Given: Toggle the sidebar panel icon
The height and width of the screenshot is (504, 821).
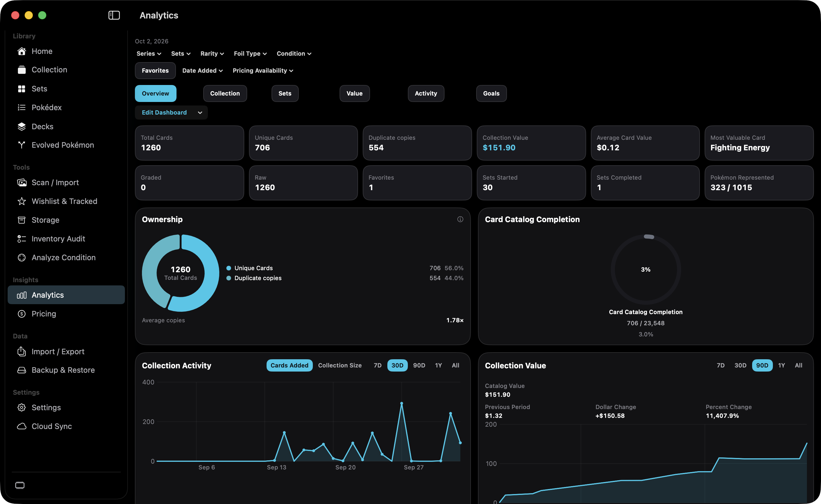Looking at the screenshot, I should (114, 15).
